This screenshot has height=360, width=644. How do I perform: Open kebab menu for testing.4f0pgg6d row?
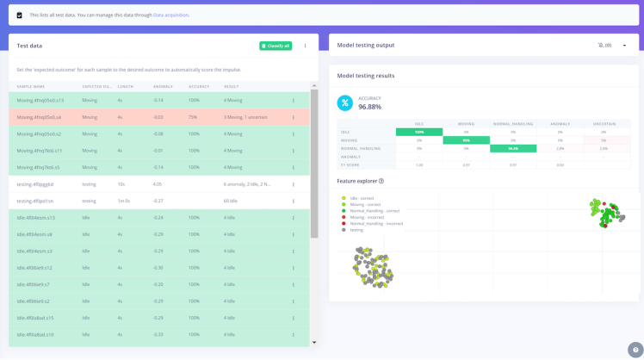[x=294, y=184]
